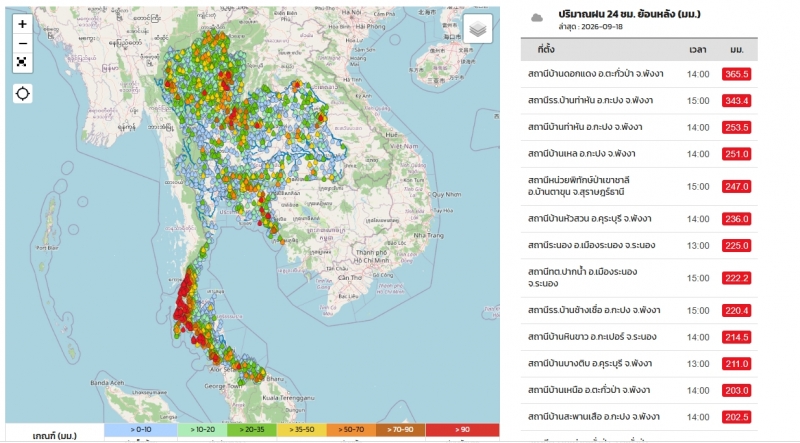The image size is (800, 443).
Task: Sort by the เวลา column header
Action: pos(697,50)
